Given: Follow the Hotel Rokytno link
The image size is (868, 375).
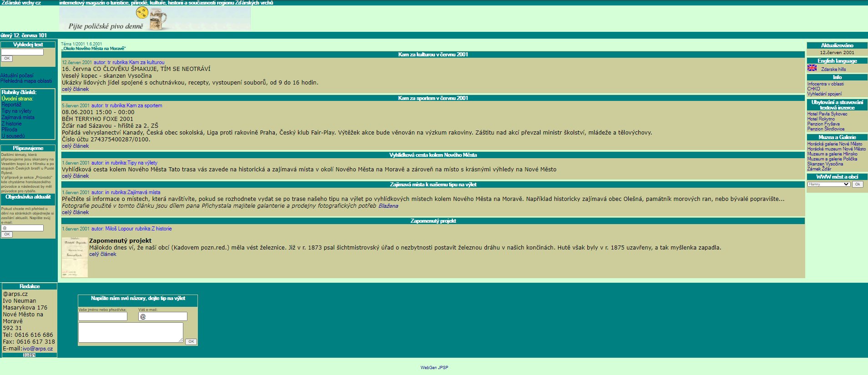Looking at the screenshot, I should pos(821,119).
